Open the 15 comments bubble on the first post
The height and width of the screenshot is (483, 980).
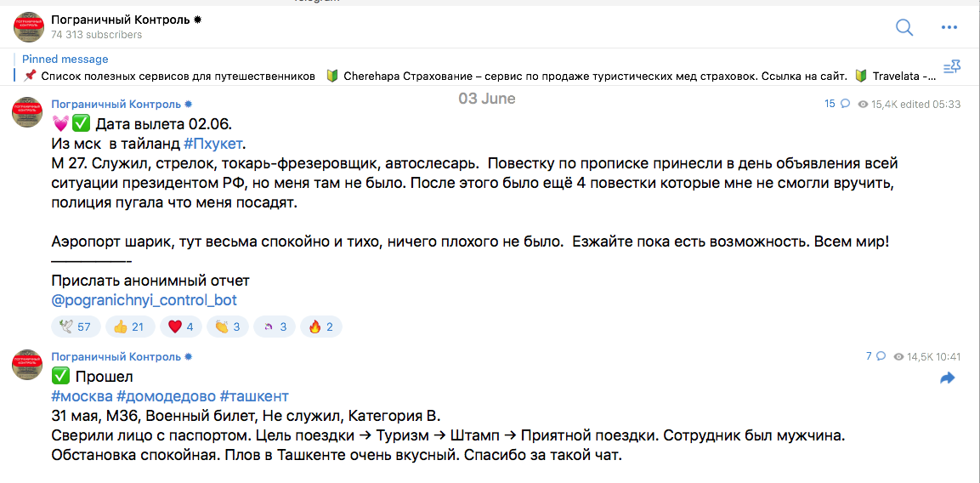coord(837,104)
